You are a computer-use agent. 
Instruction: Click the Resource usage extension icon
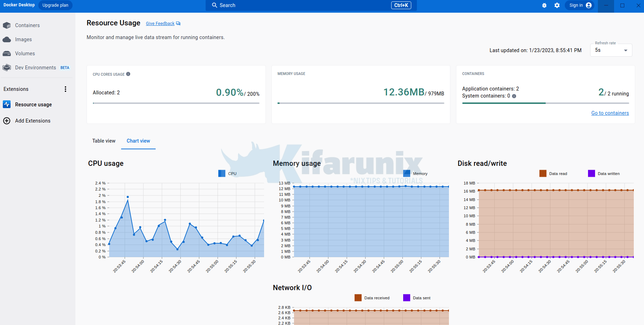[7, 105]
